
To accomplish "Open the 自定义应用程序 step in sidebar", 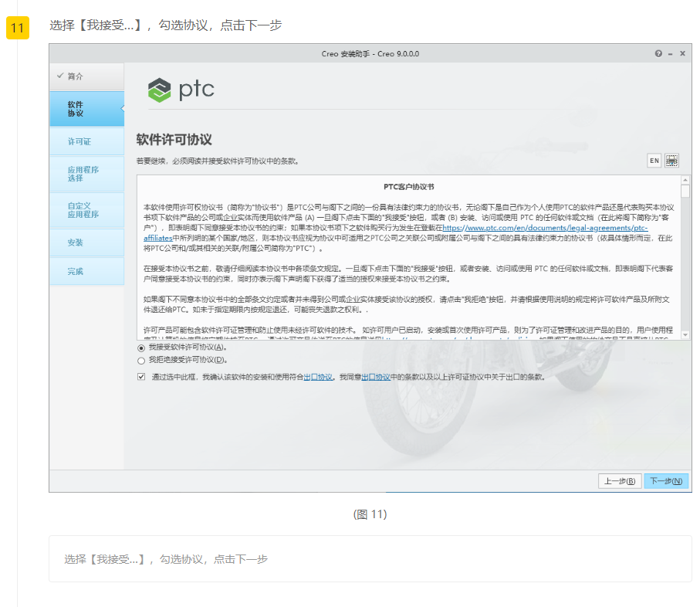I will click(x=87, y=210).
